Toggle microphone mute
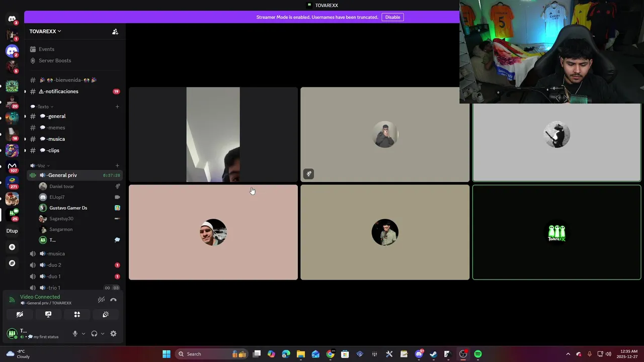644x362 pixels. point(75,333)
